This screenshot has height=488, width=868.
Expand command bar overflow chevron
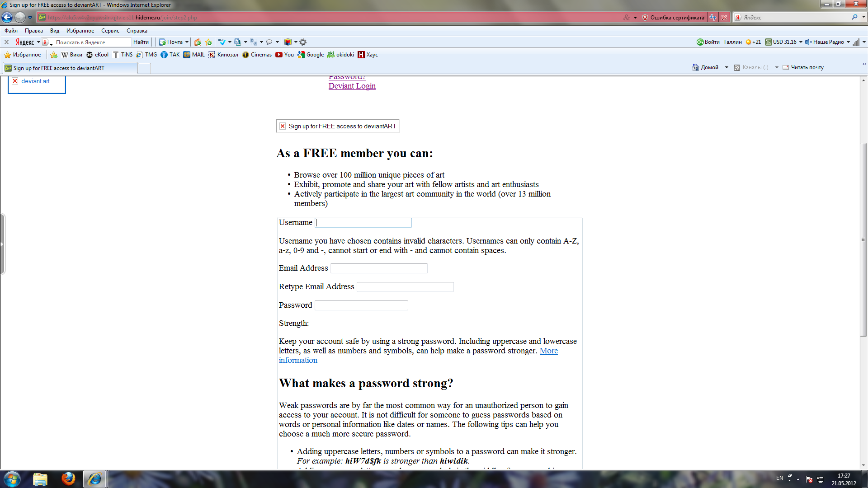[x=864, y=64]
